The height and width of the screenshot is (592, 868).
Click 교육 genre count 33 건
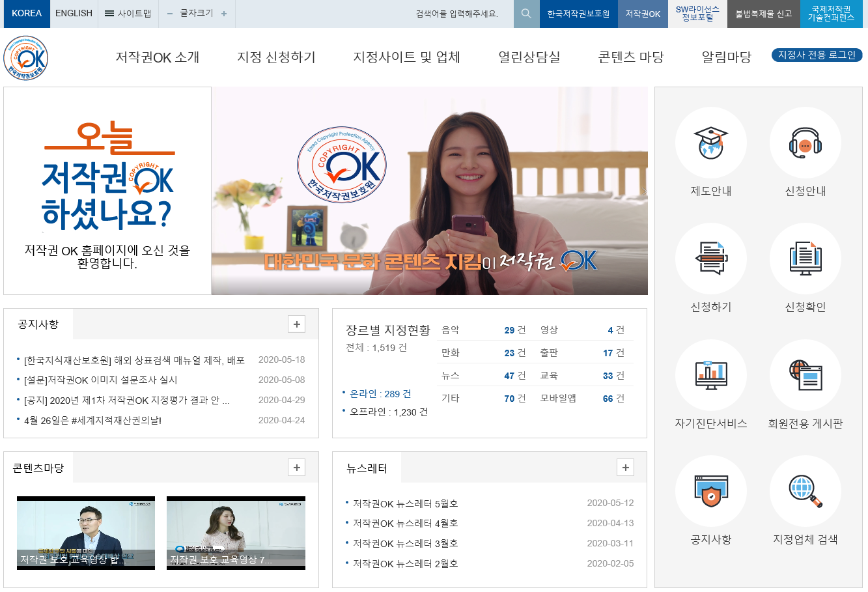tap(613, 376)
